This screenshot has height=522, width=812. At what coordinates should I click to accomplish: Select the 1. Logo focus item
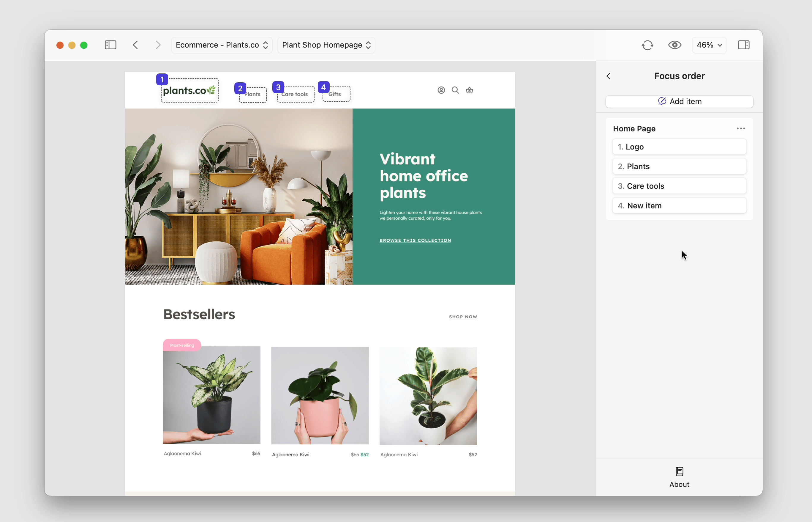679,147
